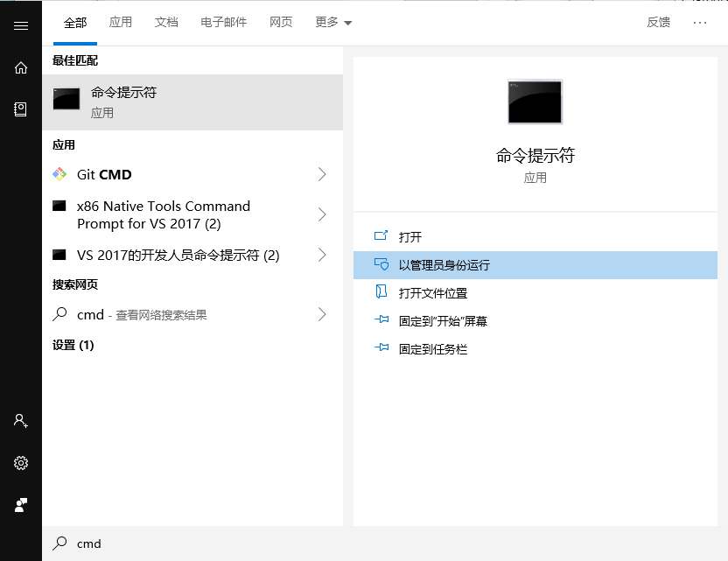Click the shield icon for 以管理员身份运行
728x561 pixels.
(381, 264)
